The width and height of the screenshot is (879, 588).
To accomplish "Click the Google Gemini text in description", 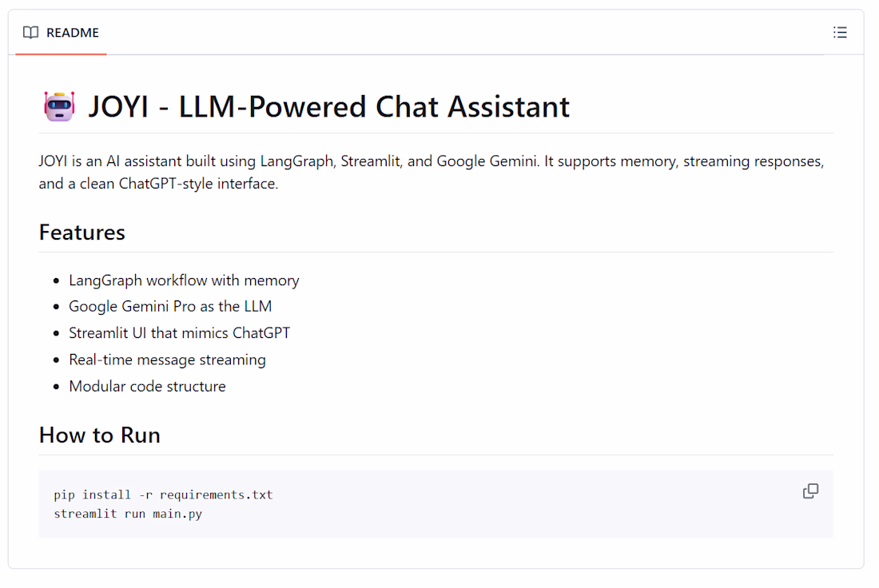I will [487, 161].
